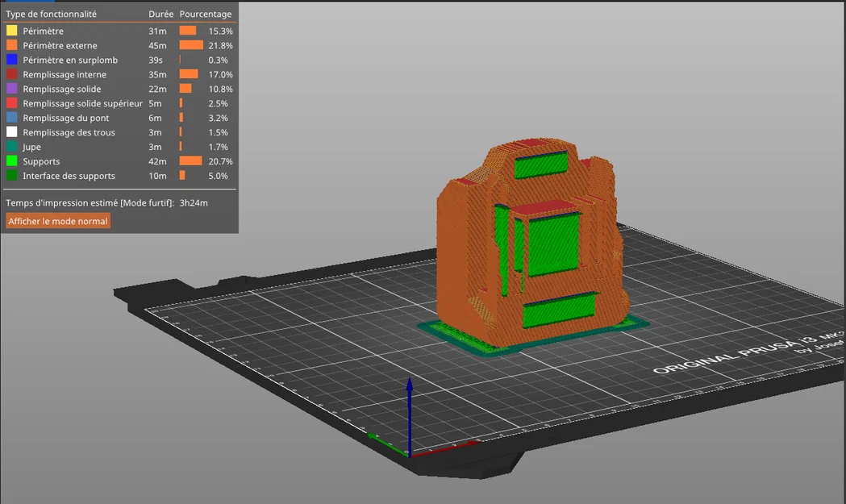846x504 pixels.
Task: Select the 'Interface des supports' label
Action: click(69, 176)
